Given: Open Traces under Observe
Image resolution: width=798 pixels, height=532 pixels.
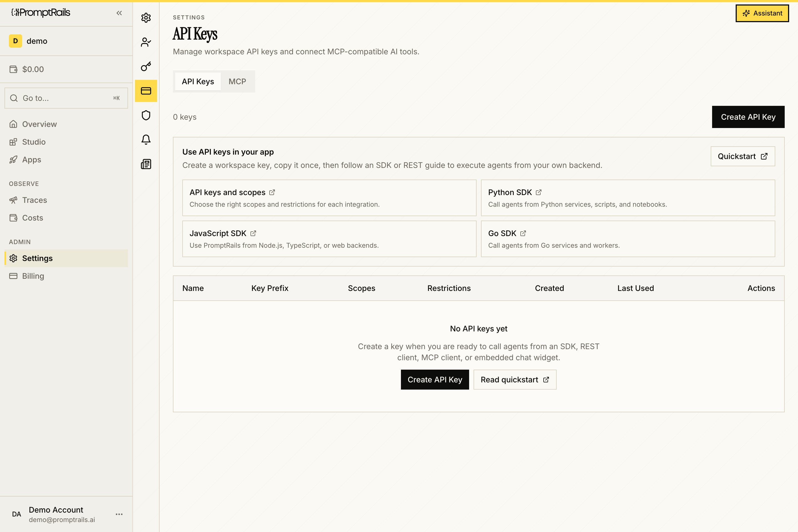Looking at the screenshot, I should pos(66,200).
